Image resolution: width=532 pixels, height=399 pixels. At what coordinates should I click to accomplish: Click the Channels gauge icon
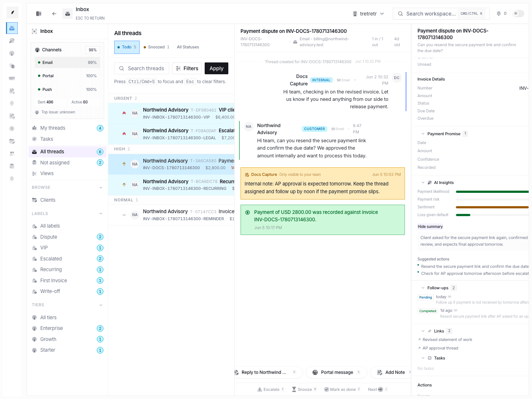click(x=37, y=50)
